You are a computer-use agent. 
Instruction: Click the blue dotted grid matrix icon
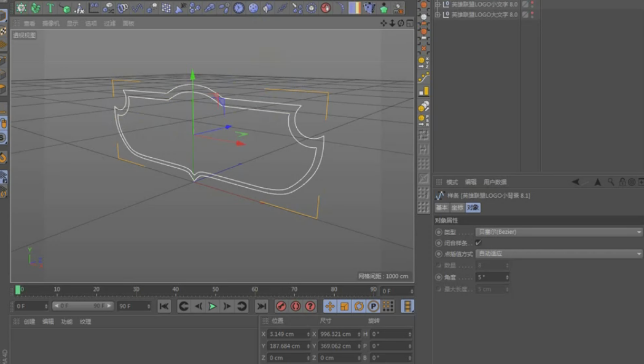pos(166,8)
